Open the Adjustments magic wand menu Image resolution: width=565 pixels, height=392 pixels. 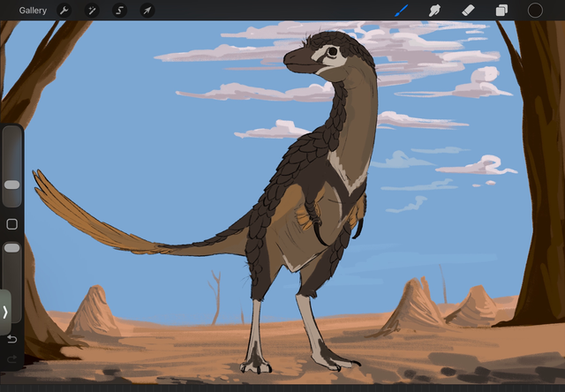(x=92, y=11)
